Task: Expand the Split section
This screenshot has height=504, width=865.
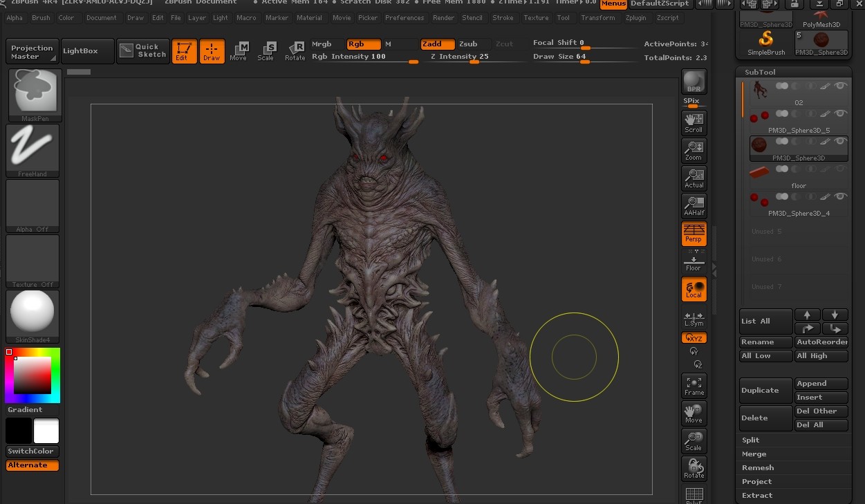Action: tap(794, 440)
